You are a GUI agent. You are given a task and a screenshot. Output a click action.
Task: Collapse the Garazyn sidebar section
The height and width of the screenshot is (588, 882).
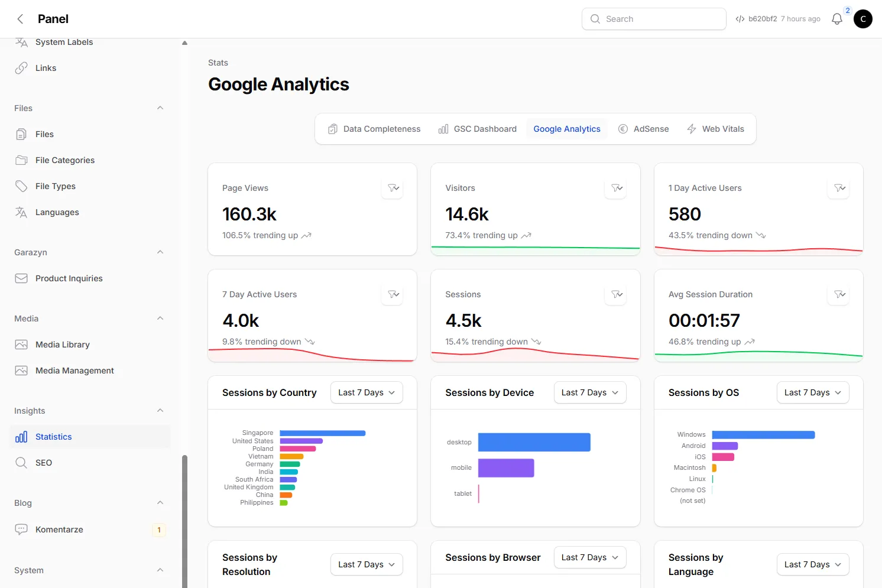[x=160, y=252]
